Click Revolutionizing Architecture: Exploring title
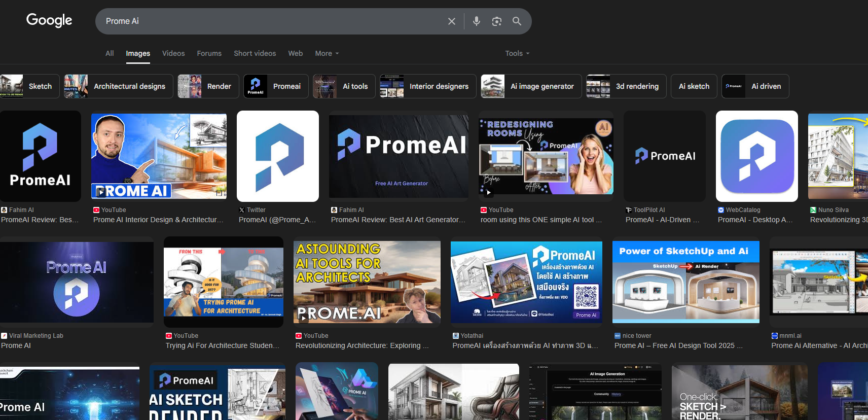Image resolution: width=868 pixels, height=420 pixels. [x=362, y=345]
